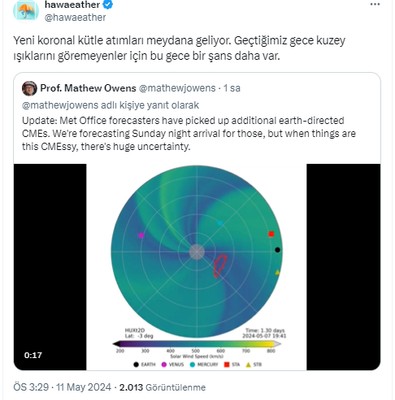This screenshot has height=400, width=395.
Task: Click the Solar Wind Speed color bar
Action: click(x=197, y=344)
